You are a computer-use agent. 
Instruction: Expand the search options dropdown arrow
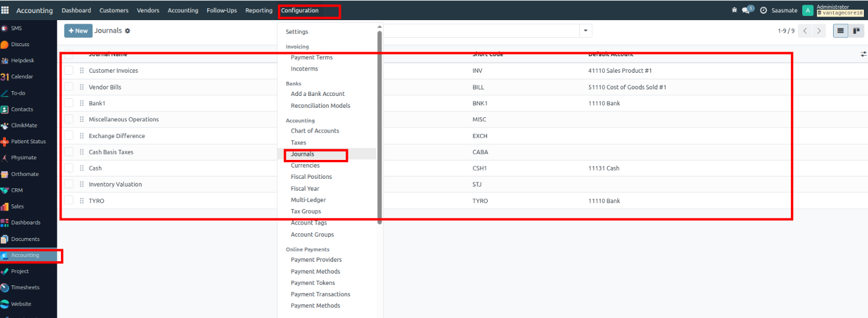coord(585,31)
